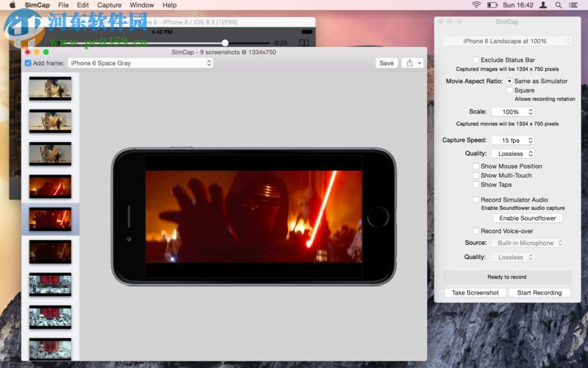The image size is (588, 368).
Task: Enable Show Mouse Position
Action: [x=476, y=166]
